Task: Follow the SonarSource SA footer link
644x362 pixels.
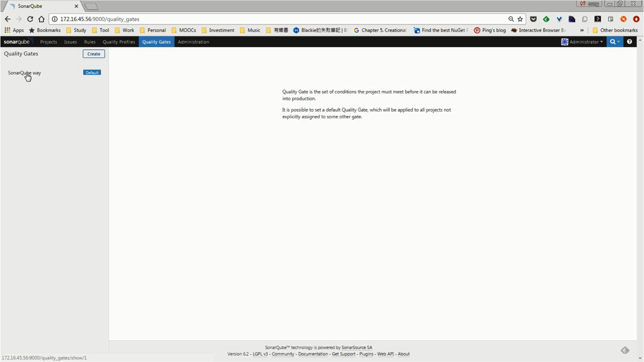Action: click(x=357, y=348)
